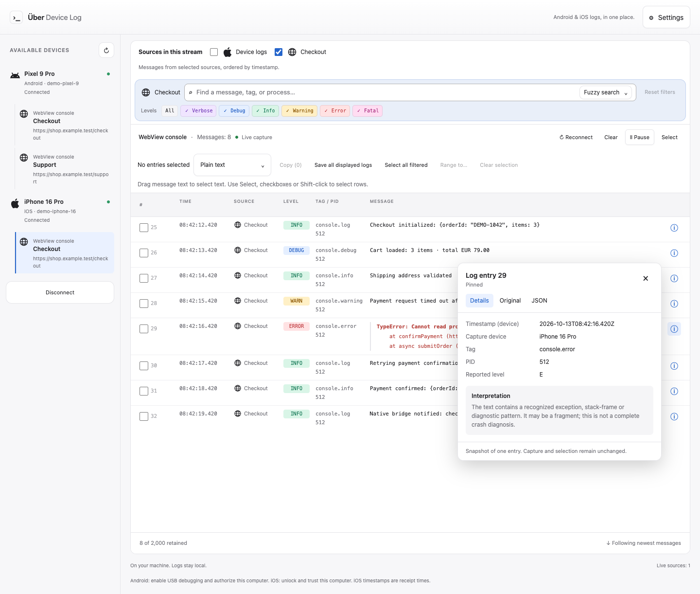The width and height of the screenshot is (700, 594).
Task: Uncheck the Checkout source checkbox
Action: click(279, 52)
